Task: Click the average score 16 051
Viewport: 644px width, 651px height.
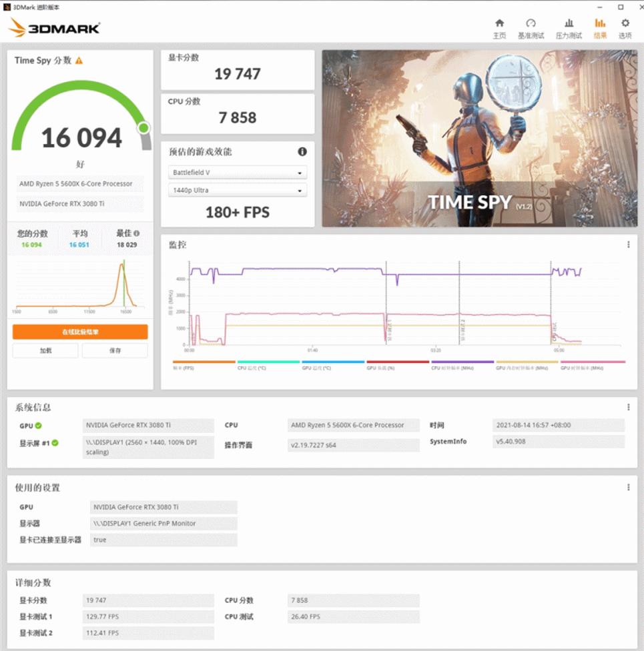Action: 79,245
